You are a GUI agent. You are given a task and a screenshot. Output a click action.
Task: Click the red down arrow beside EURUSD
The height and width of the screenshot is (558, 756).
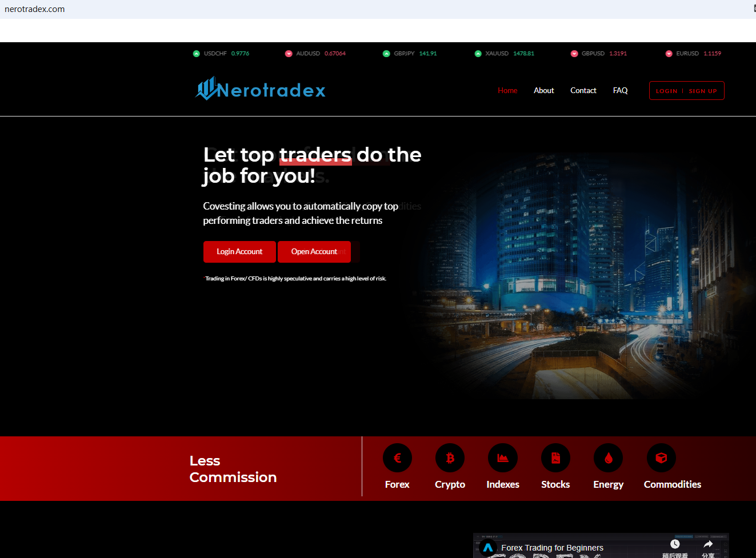point(669,54)
